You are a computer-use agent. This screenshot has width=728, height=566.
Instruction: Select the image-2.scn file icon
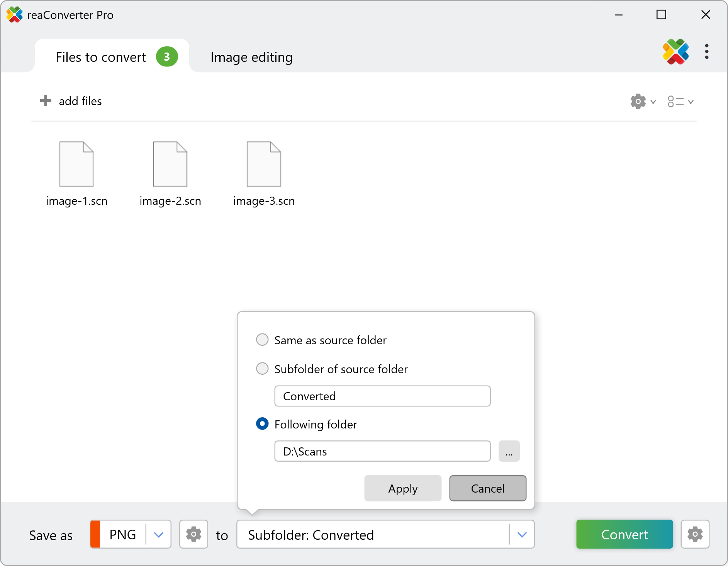[x=170, y=164]
